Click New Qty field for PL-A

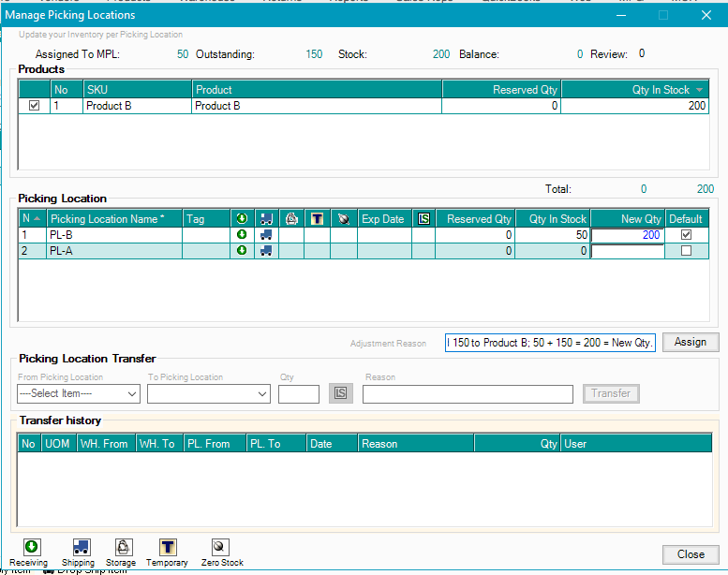point(627,251)
